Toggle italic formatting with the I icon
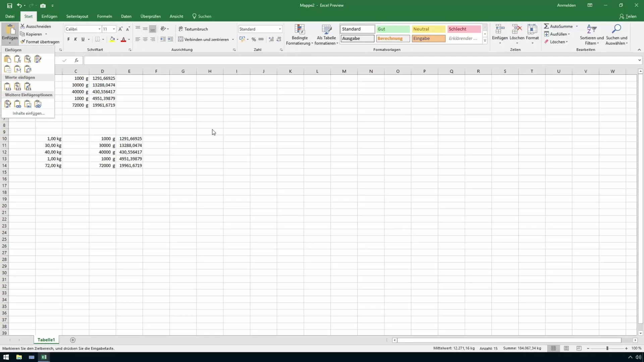644x362 pixels. (75, 39)
